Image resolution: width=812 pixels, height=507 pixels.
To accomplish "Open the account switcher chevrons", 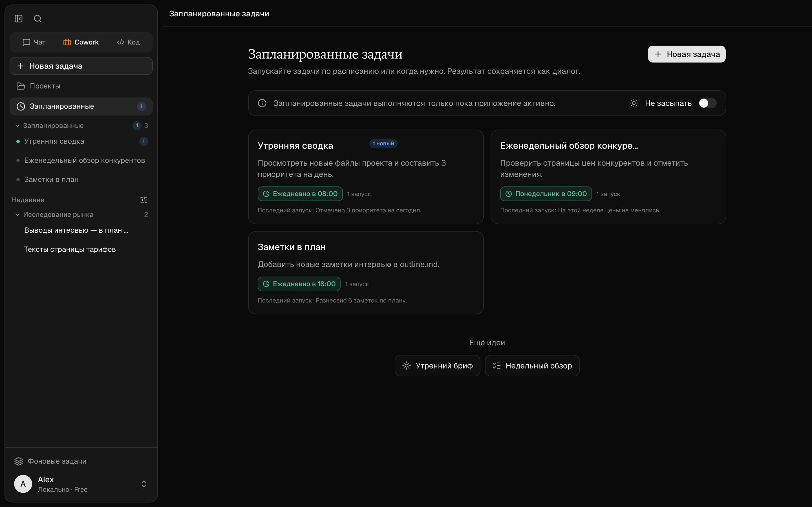I will (144, 484).
